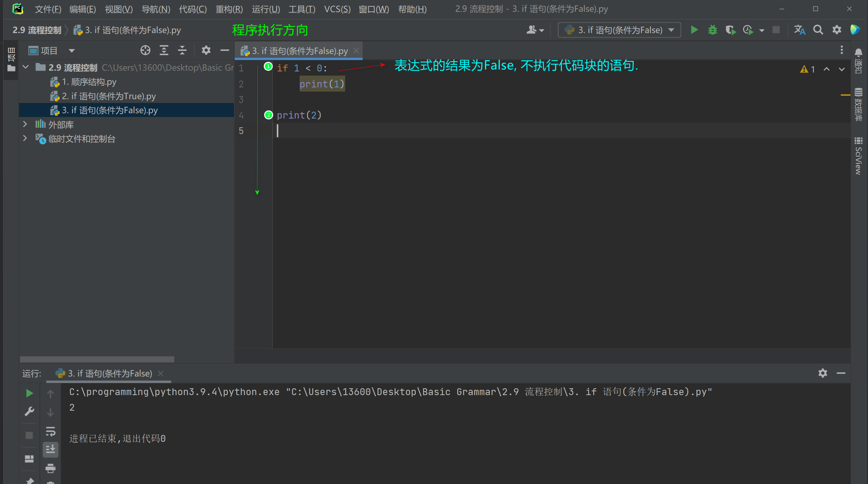This screenshot has width=868, height=484.
Task: Toggle scroll to end in console
Action: pos(51,449)
